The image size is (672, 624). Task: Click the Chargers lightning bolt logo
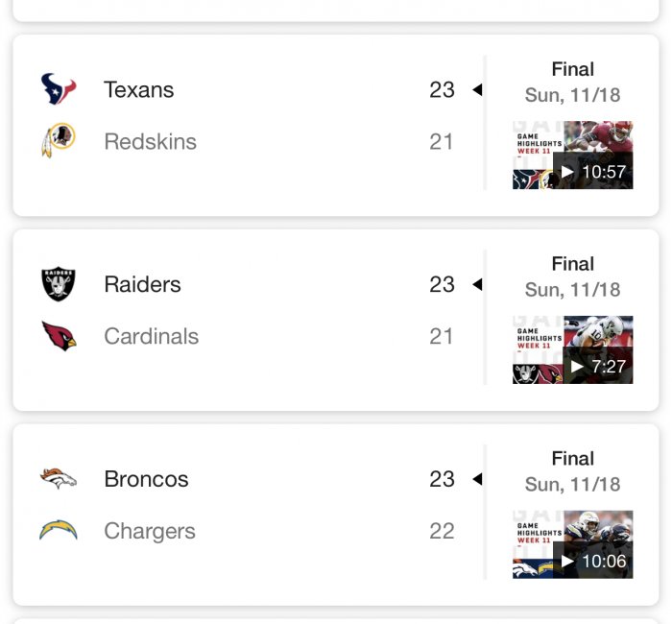point(59,530)
